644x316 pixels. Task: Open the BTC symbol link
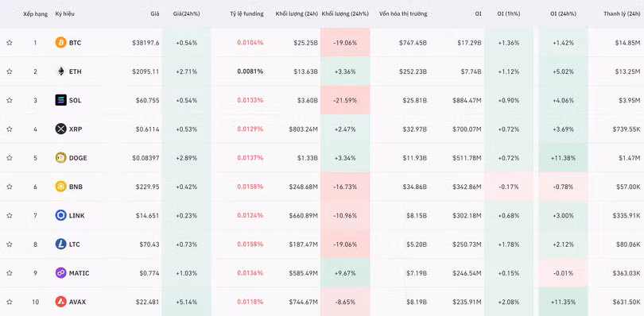click(x=76, y=43)
